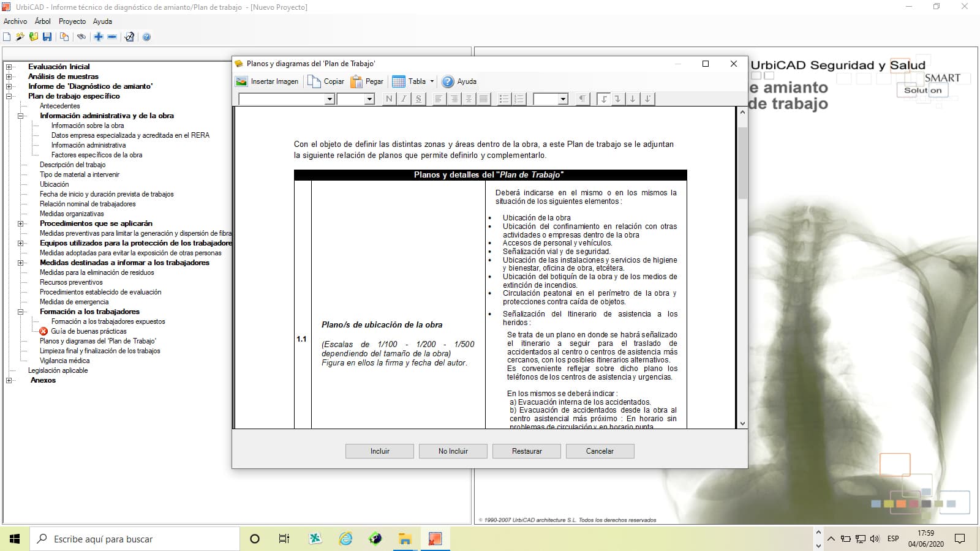Launch the wizard wand icon in the main toolbar

(20, 37)
